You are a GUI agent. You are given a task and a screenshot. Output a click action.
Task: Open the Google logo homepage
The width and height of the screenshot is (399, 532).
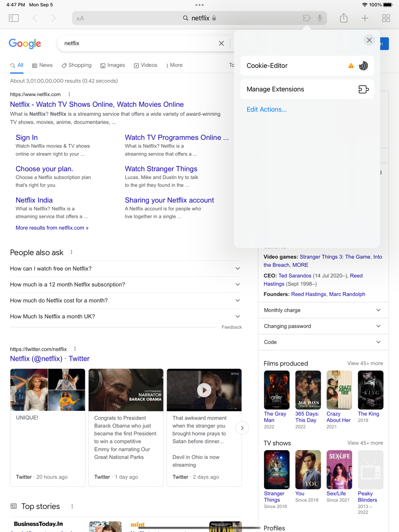coord(25,43)
